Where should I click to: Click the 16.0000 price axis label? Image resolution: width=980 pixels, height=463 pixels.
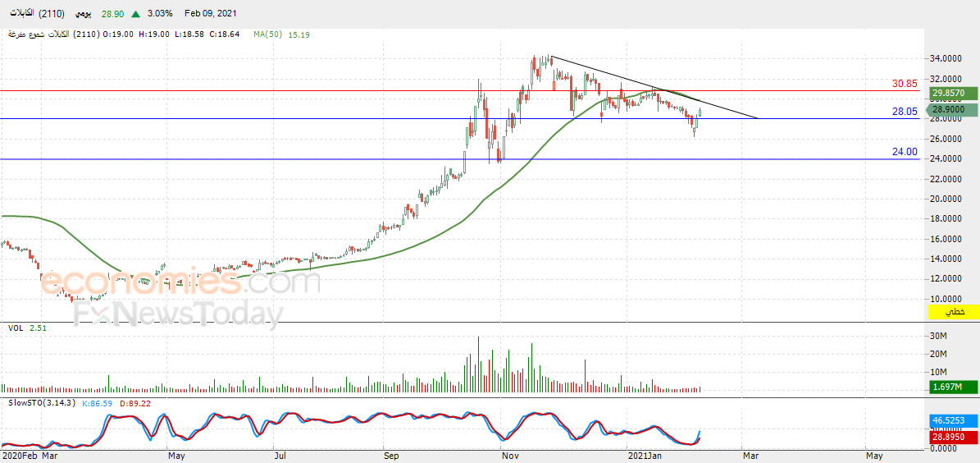point(946,239)
